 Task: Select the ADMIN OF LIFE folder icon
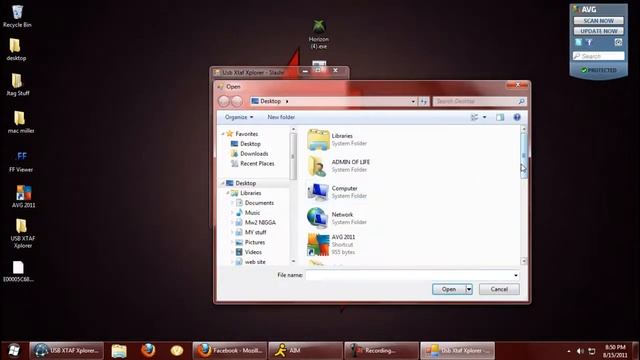tap(318, 166)
